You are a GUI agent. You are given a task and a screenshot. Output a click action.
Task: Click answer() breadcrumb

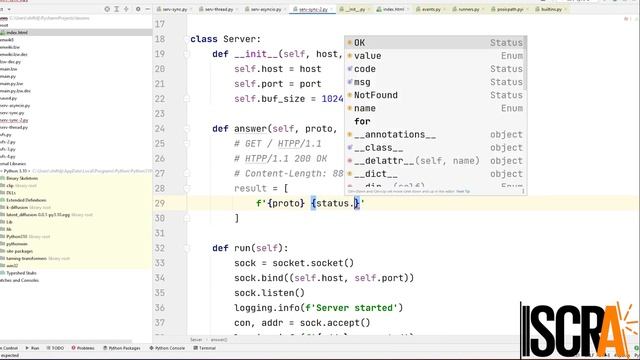tap(219, 340)
